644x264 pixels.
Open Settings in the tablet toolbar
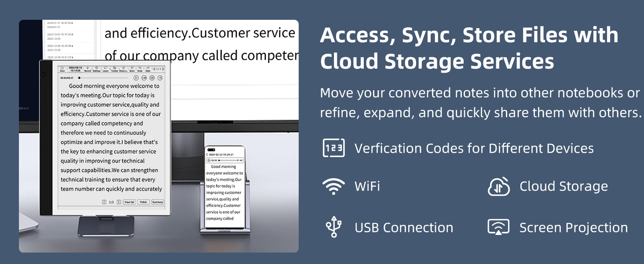click(96, 69)
